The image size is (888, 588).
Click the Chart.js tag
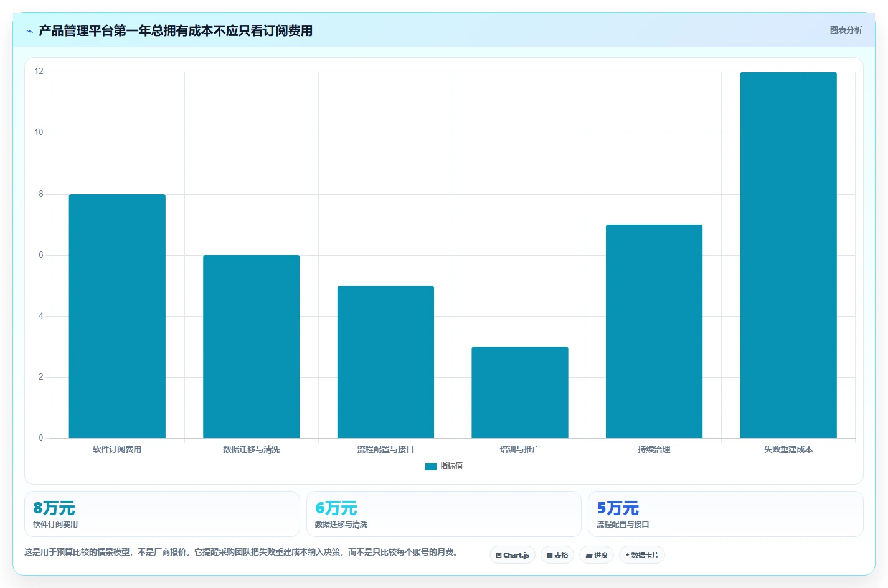[x=512, y=555]
